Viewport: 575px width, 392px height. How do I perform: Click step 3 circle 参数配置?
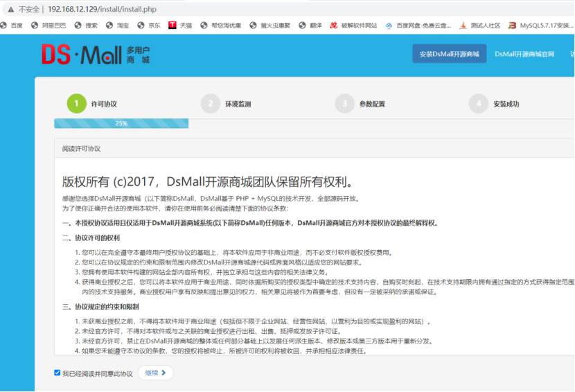345,104
